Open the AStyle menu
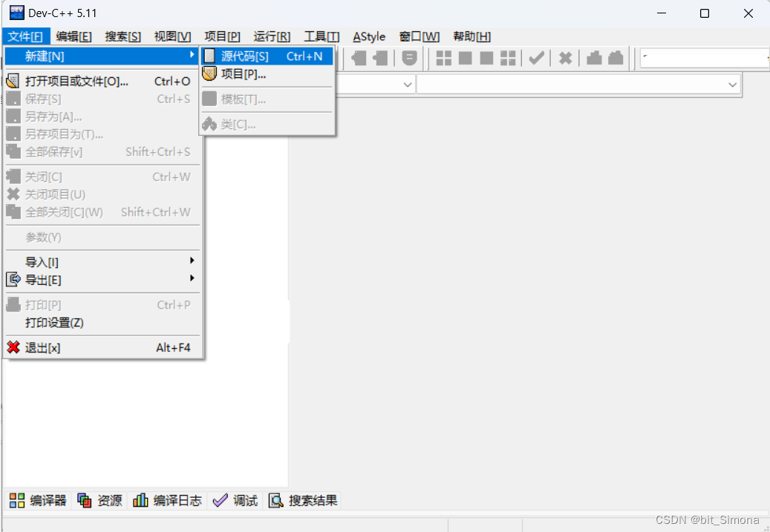The height and width of the screenshot is (532, 770). point(369,36)
